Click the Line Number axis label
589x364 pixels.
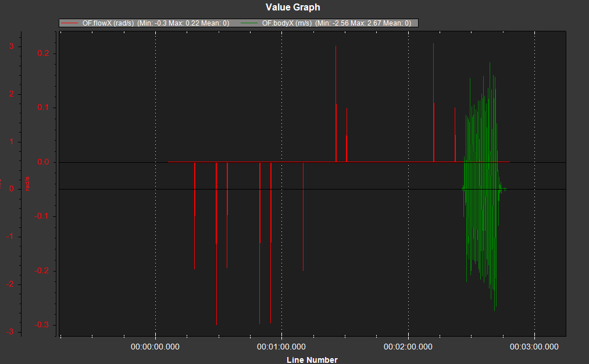(312, 359)
